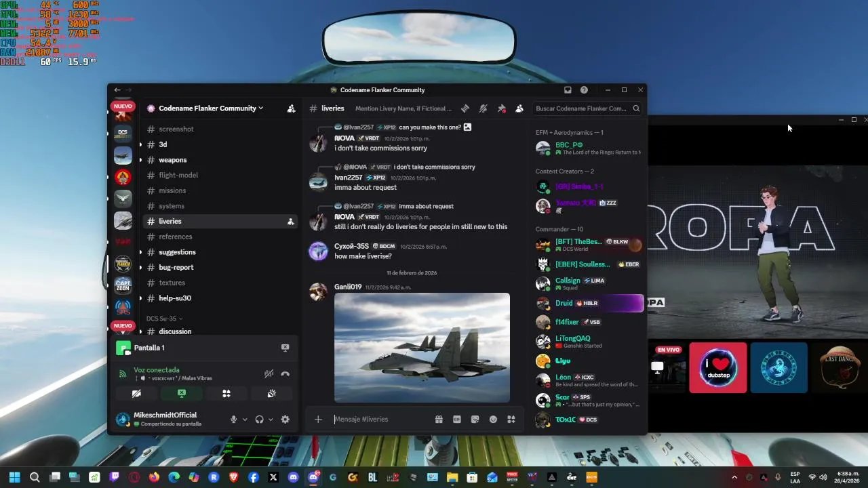Open Windows Start menu
Image resolution: width=868 pixels, height=488 pixels.
[14, 477]
